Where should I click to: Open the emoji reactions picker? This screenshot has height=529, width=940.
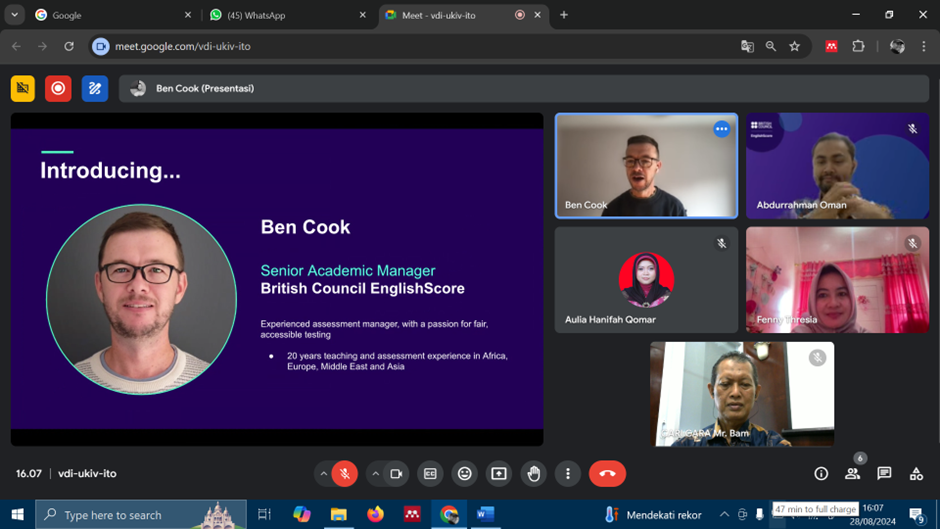click(x=465, y=474)
